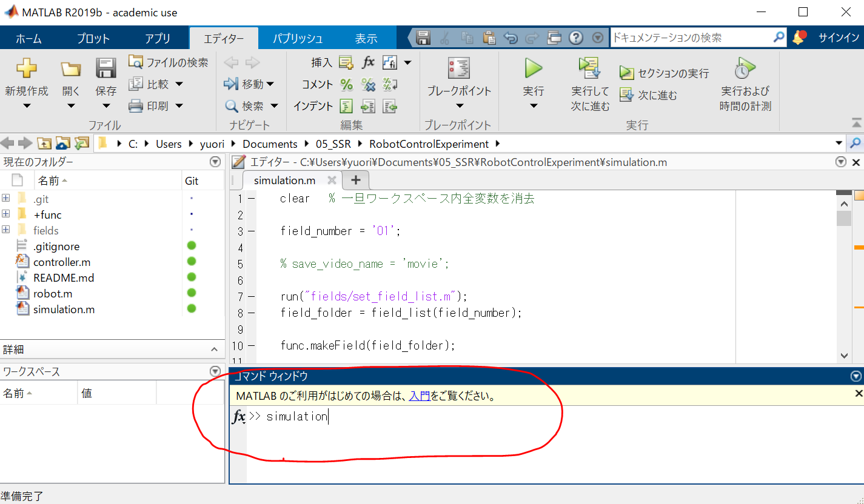Click the 開く folder icon

(71, 68)
